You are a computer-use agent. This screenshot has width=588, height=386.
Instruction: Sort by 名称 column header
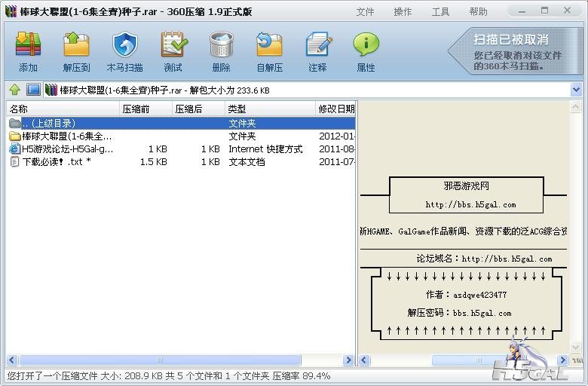[x=63, y=109]
